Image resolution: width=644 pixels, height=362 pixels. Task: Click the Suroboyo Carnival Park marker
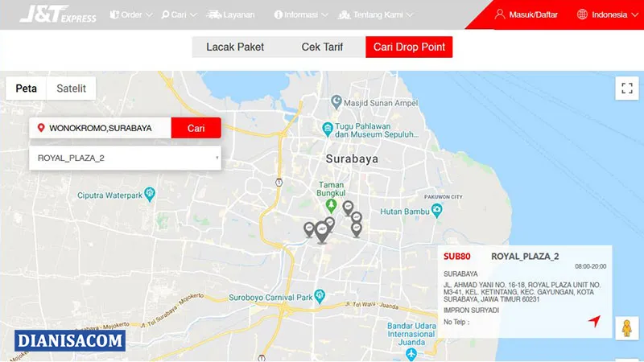pos(320,296)
